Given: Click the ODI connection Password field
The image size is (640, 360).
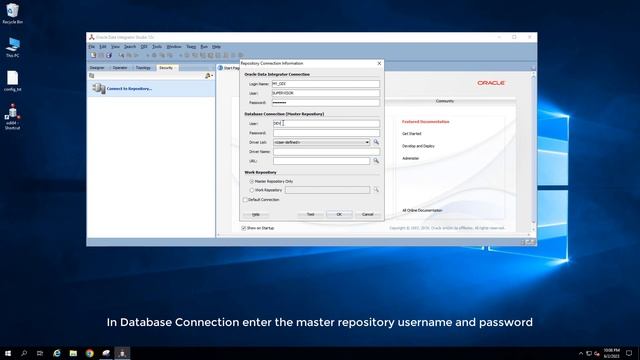Looking at the screenshot, I should tap(326, 102).
